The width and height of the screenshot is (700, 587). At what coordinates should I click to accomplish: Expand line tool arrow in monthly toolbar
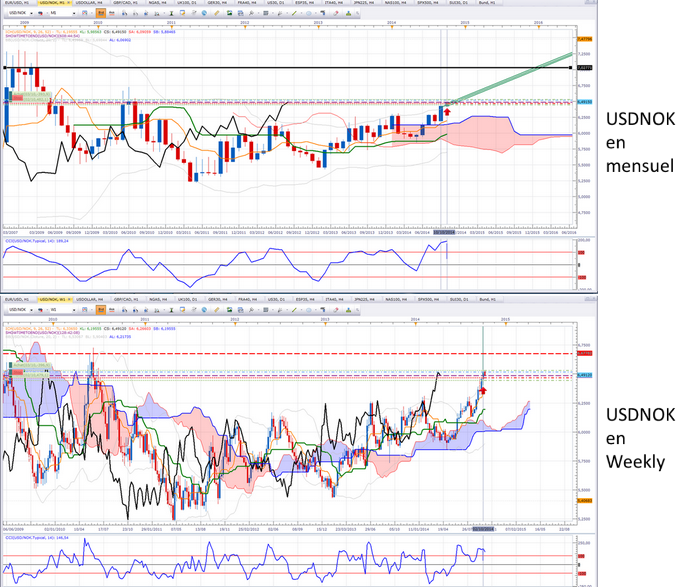[301, 13]
